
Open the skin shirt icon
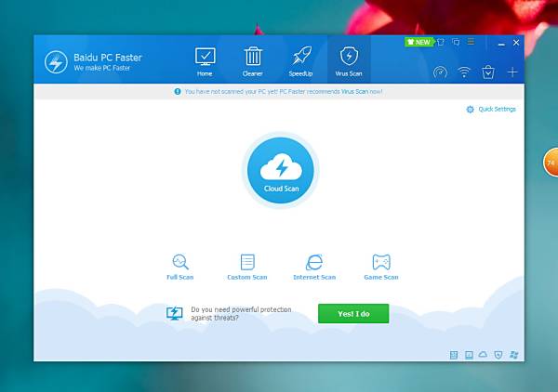pos(441,42)
